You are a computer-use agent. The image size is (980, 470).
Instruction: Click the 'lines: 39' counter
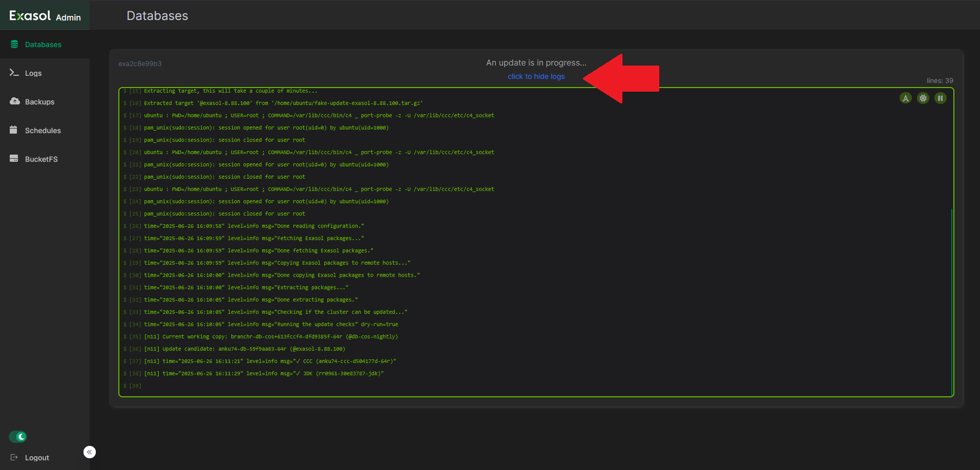coord(940,80)
